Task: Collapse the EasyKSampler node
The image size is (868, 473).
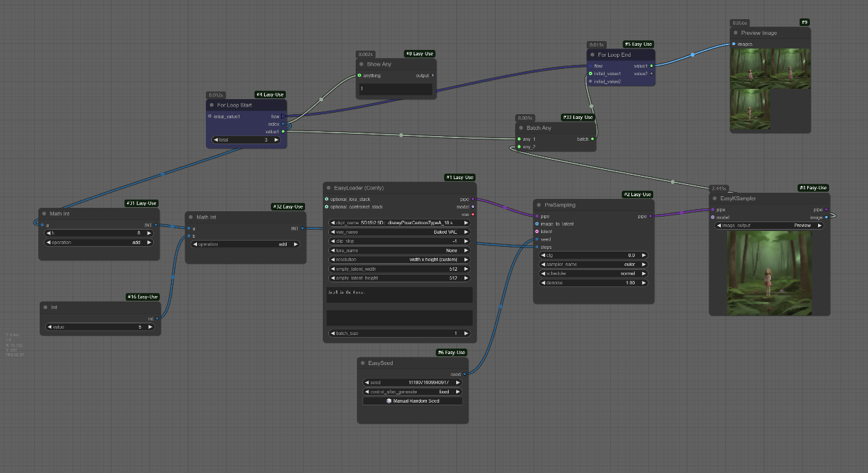Action: click(x=715, y=198)
